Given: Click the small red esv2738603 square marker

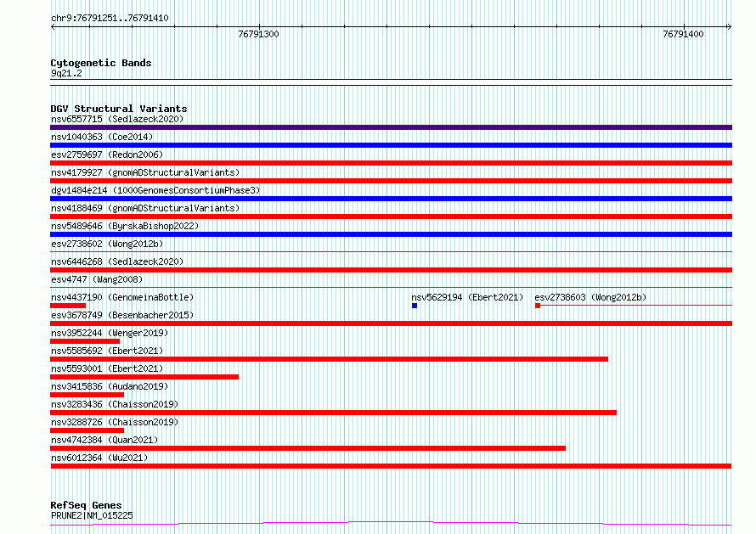Looking at the screenshot, I should [538, 306].
